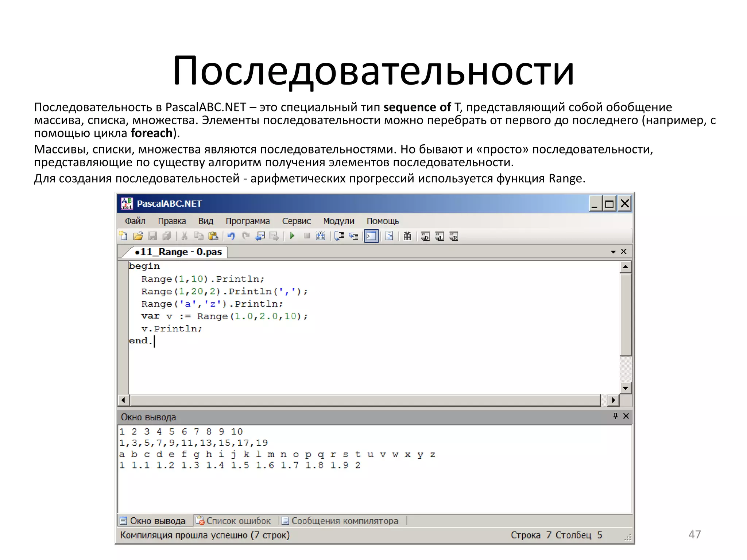Screen dimensions: 747x560
Task: Switch to the Список ошибок tab
Action: pos(234,521)
